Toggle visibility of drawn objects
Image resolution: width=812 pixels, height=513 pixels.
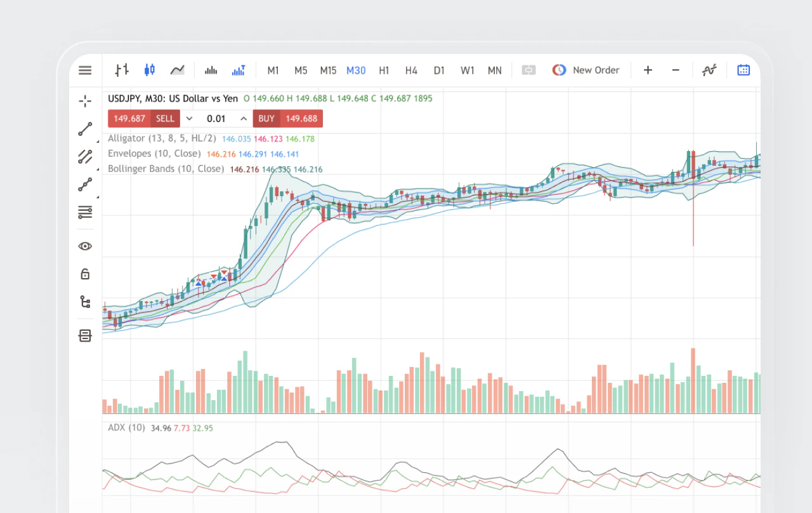click(x=85, y=246)
